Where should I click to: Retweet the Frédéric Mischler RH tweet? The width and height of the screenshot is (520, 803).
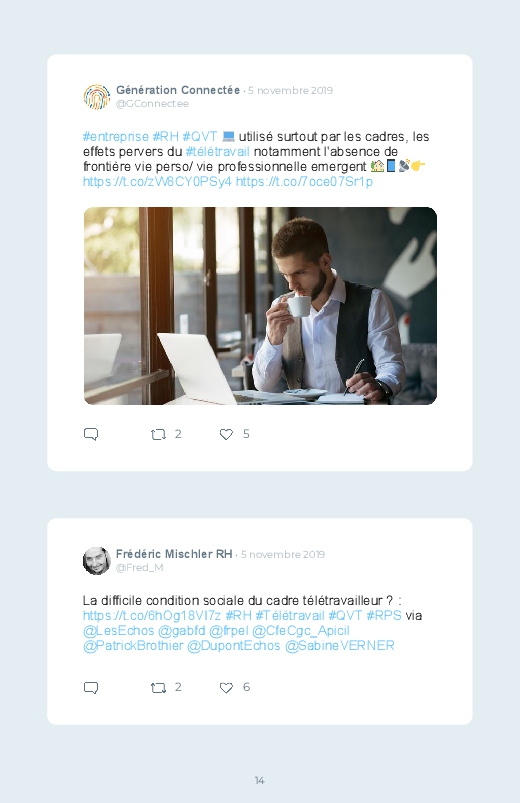click(x=158, y=688)
